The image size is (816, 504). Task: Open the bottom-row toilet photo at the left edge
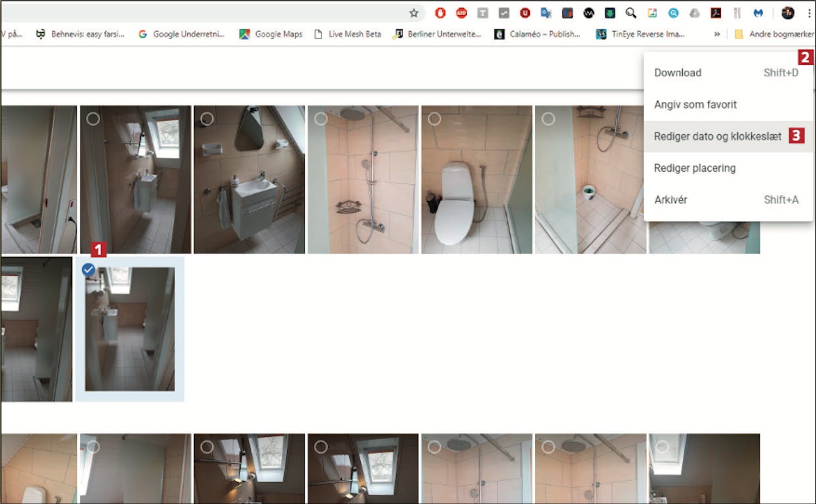pyautogui.click(x=39, y=468)
